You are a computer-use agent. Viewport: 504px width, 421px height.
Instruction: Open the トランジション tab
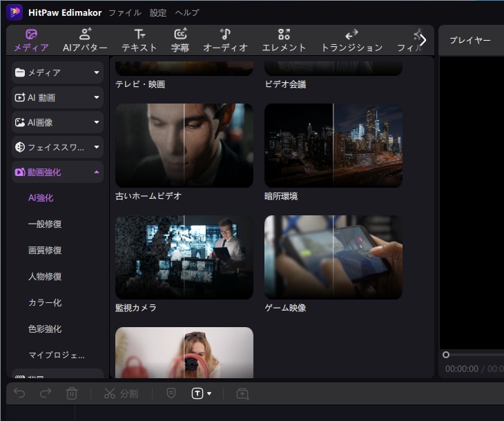(x=351, y=41)
